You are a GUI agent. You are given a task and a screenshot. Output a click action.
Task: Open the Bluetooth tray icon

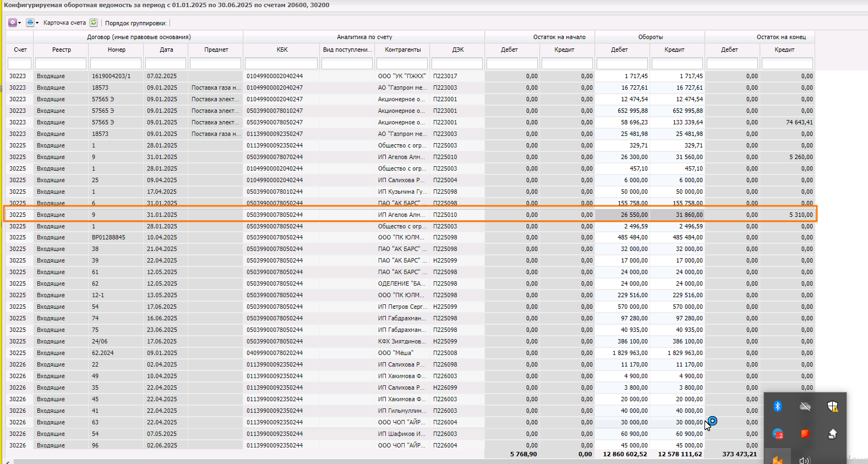(777, 406)
